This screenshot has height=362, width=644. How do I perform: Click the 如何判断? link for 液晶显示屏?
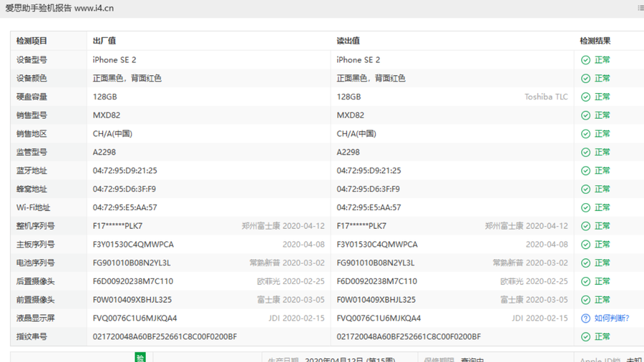[612, 318]
